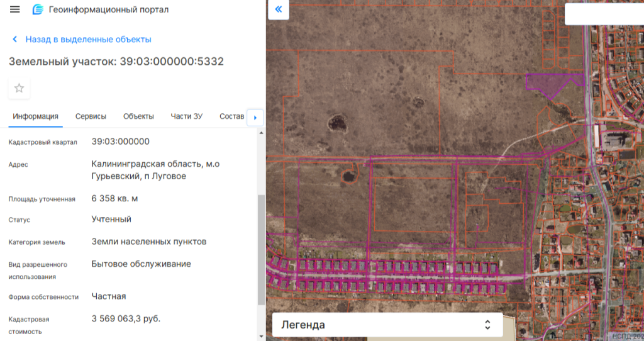Go back via Назад в выделенные объекты link
Image resolution: width=644 pixels, height=341 pixels.
coord(88,40)
